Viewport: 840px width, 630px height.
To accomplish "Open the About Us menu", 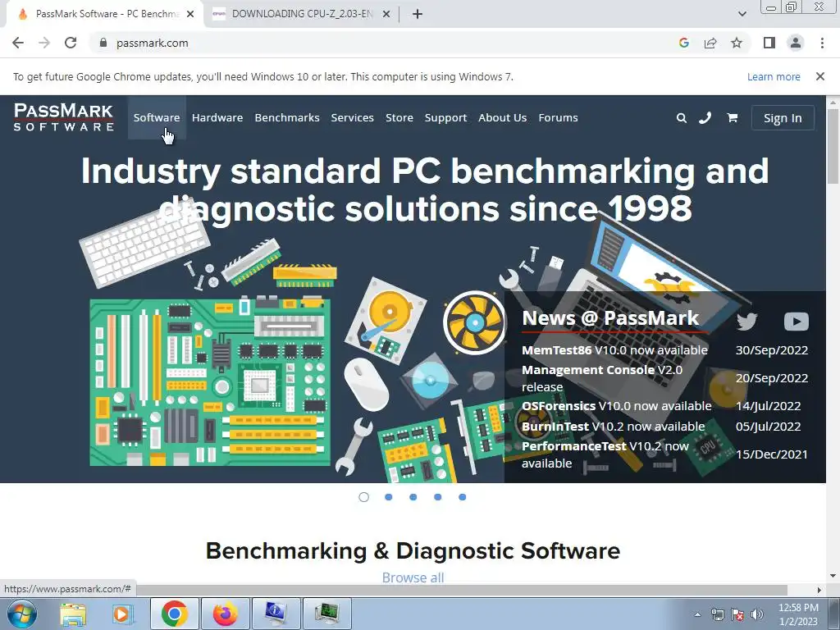I will 503,117.
